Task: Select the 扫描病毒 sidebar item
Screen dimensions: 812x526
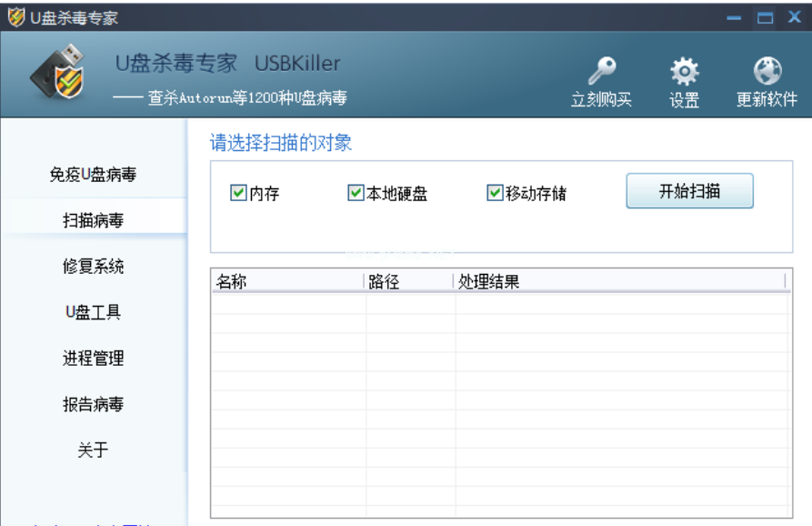Action: point(93,220)
